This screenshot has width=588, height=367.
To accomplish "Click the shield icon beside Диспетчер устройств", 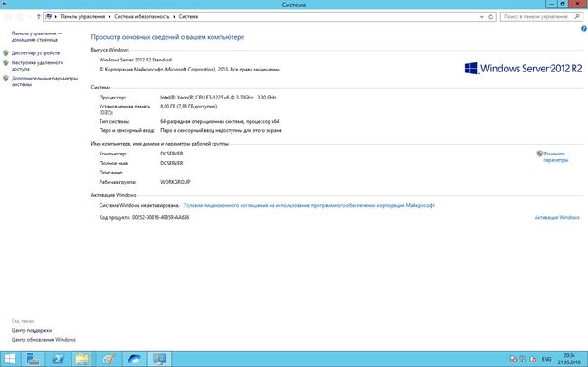I will click(5, 52).
